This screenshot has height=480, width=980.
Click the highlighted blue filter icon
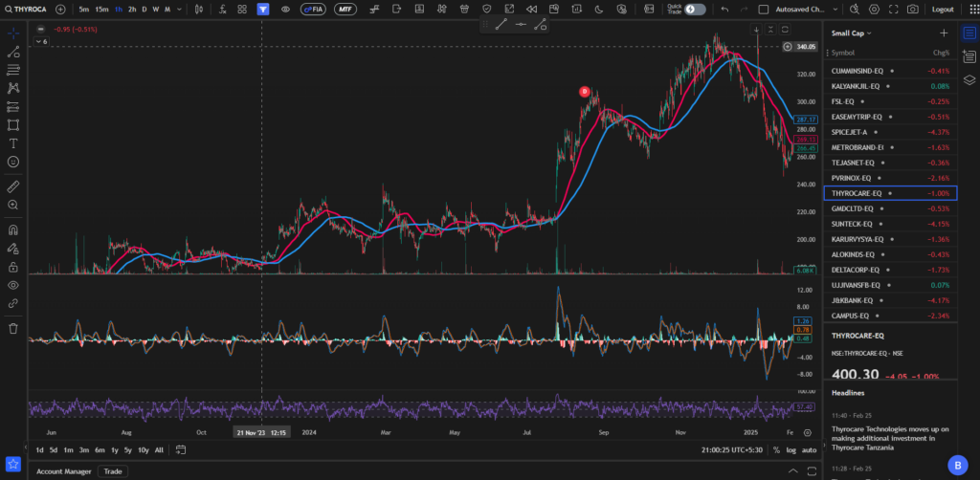[264, 10]
